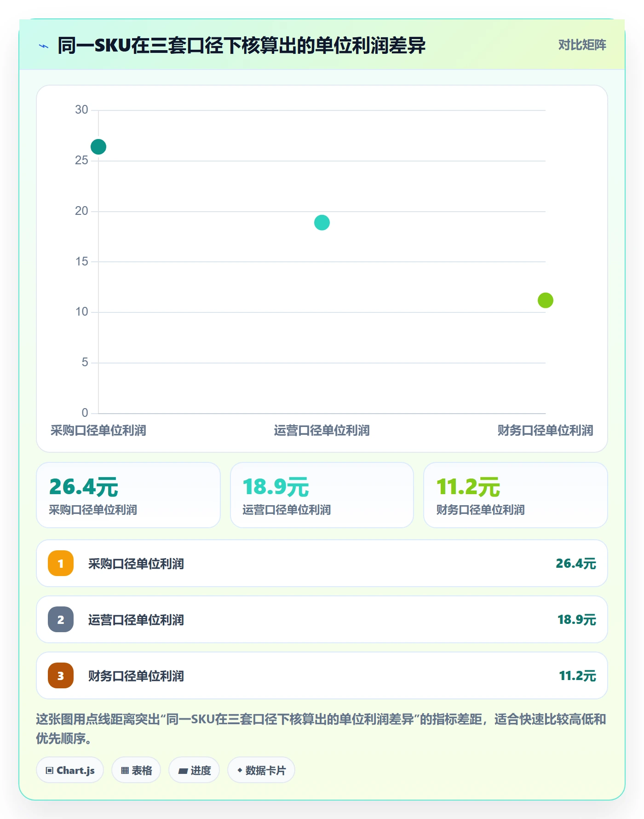Screen dimensions: 644x819
Task: Click the gray rank 2 badge
Action: tap(61, 619)
